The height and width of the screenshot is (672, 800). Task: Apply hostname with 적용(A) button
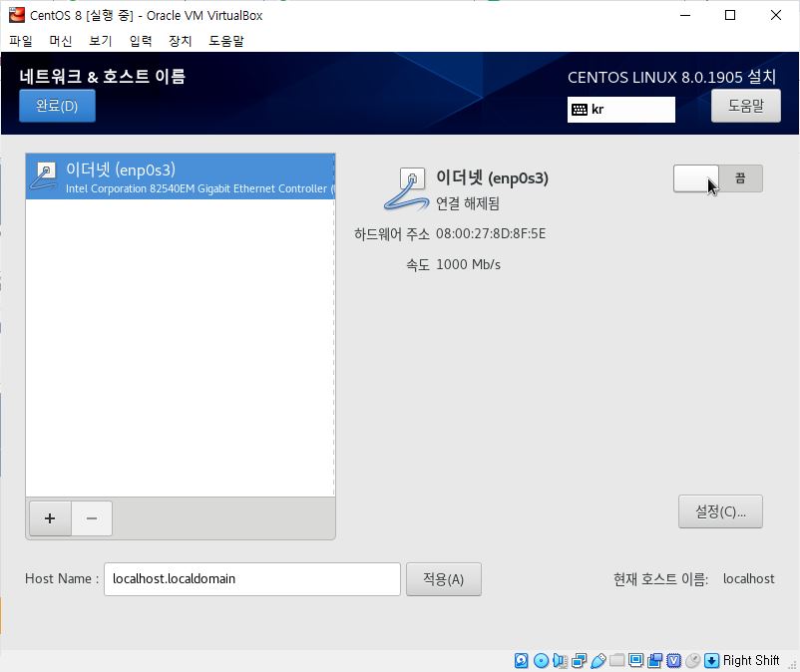[443, 579]
